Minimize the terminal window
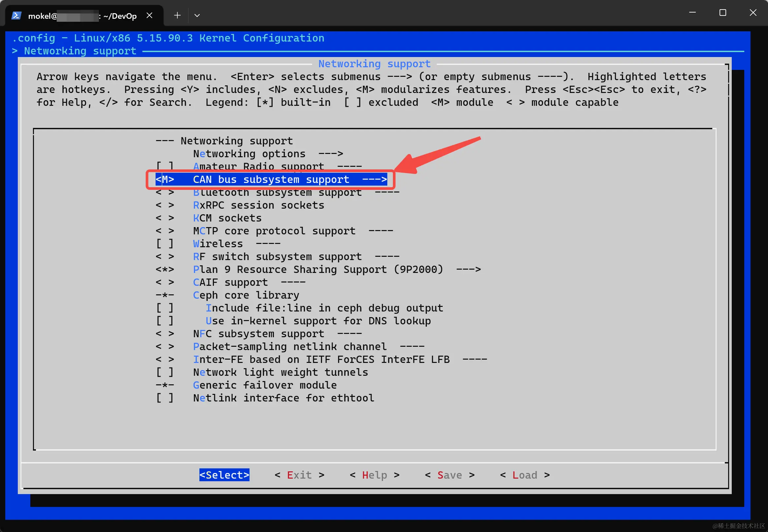768x532 pixels. click(692, 13)
